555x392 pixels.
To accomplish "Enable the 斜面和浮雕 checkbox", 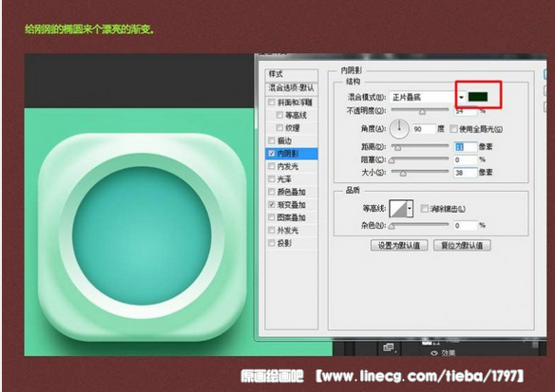I will 272,103.
